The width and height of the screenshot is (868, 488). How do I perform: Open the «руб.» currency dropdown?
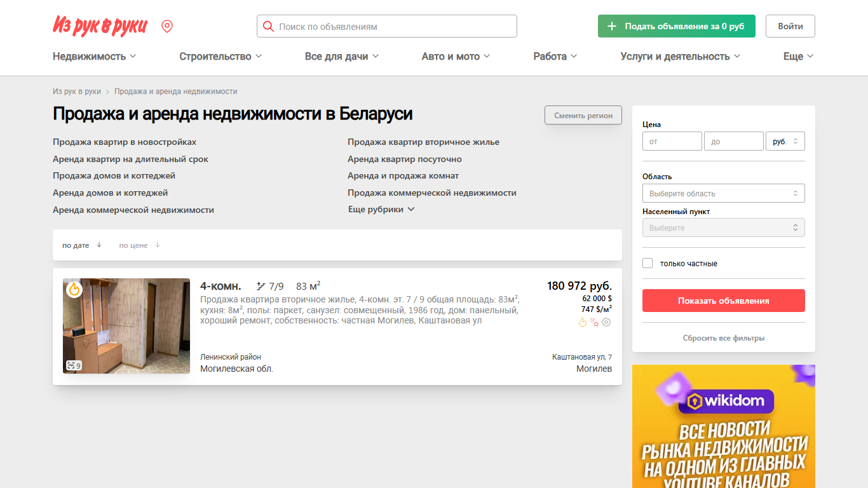(785, 141)
